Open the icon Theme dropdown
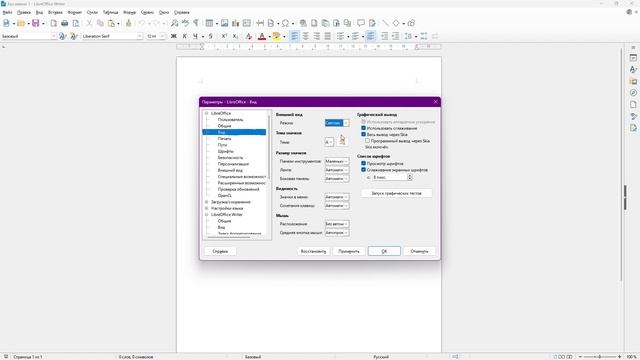The image size is (640, 360). pyautogui.click(x=329, y=142)
